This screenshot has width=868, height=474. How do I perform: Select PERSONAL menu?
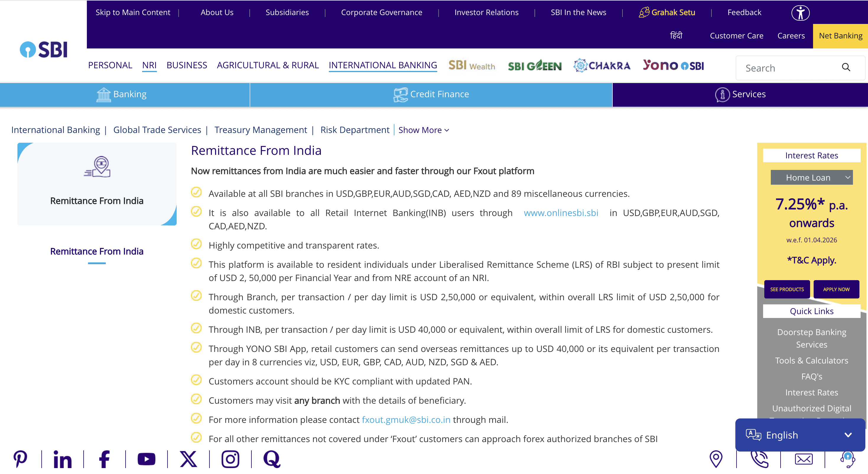(110, 65)
